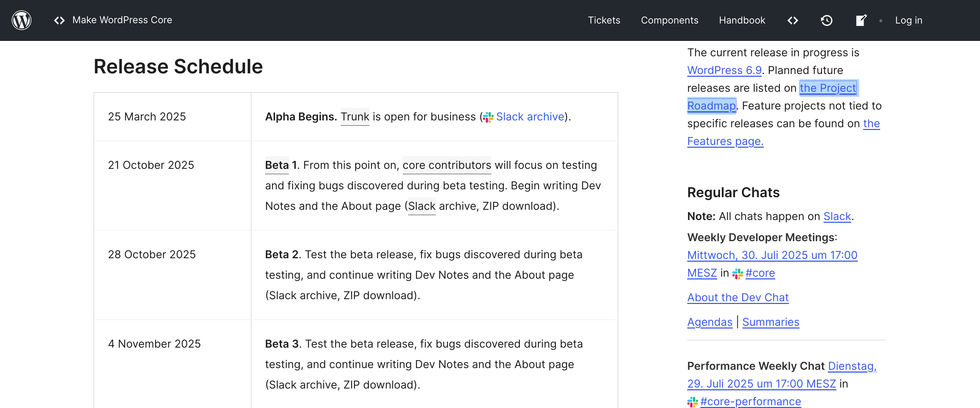Open the history clock icon

pyautogui.click(x=826, y=20)
